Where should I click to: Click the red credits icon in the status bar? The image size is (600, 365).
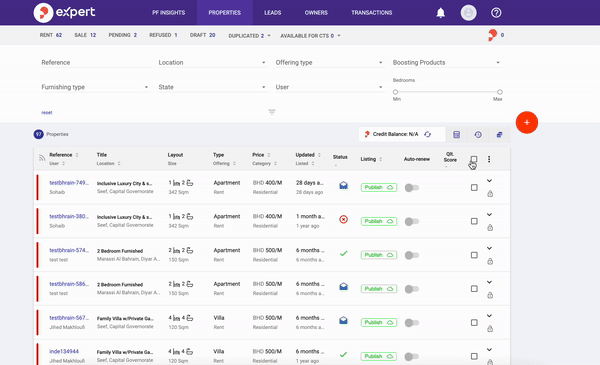(x=492, y=35)
